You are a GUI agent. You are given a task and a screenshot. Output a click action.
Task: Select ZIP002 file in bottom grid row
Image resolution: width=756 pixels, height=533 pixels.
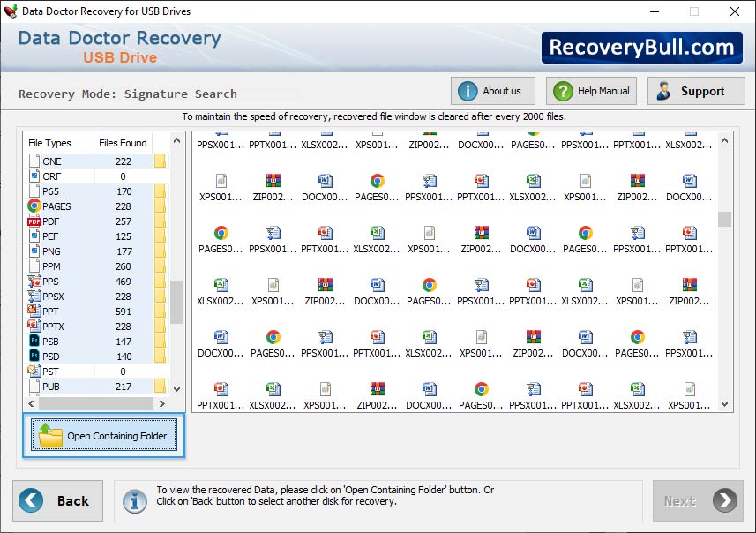[x=377, y=395]
